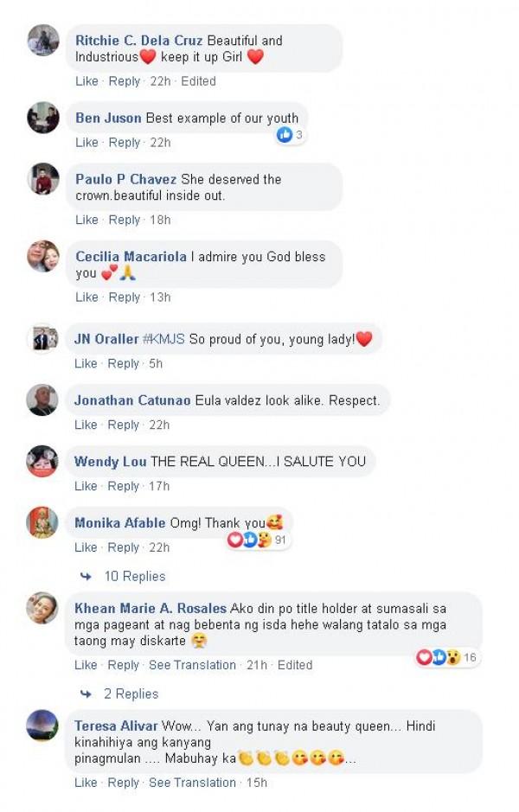
Task: Reply to Cecilia Macariola's comment
Action: [125, 297]
